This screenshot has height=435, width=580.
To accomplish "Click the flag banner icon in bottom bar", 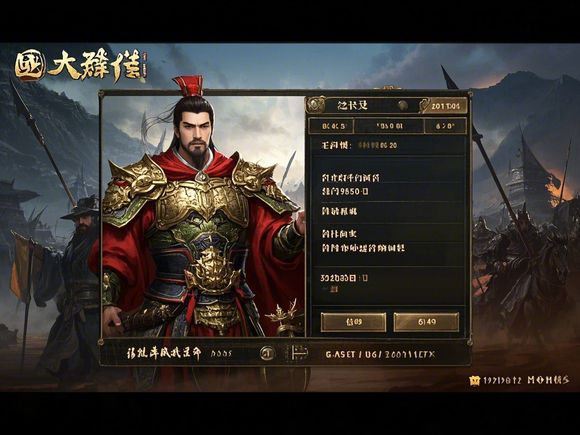I will pos(298,353).
